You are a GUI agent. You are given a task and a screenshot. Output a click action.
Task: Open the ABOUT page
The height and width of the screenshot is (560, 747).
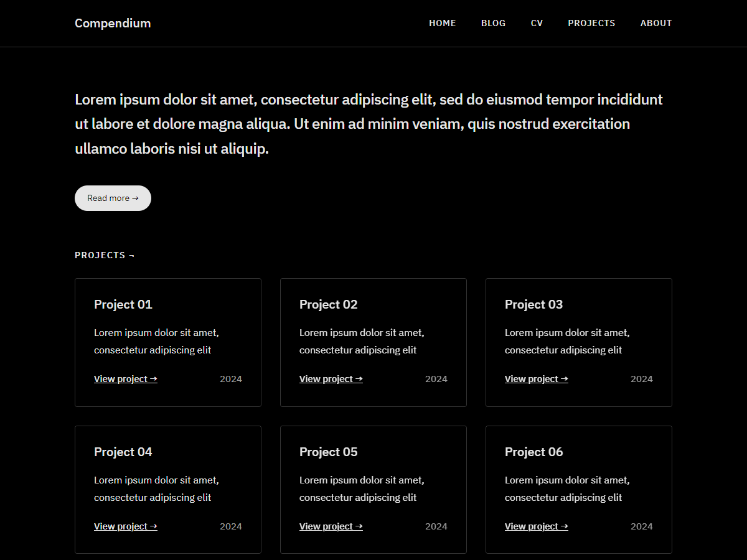656,23
